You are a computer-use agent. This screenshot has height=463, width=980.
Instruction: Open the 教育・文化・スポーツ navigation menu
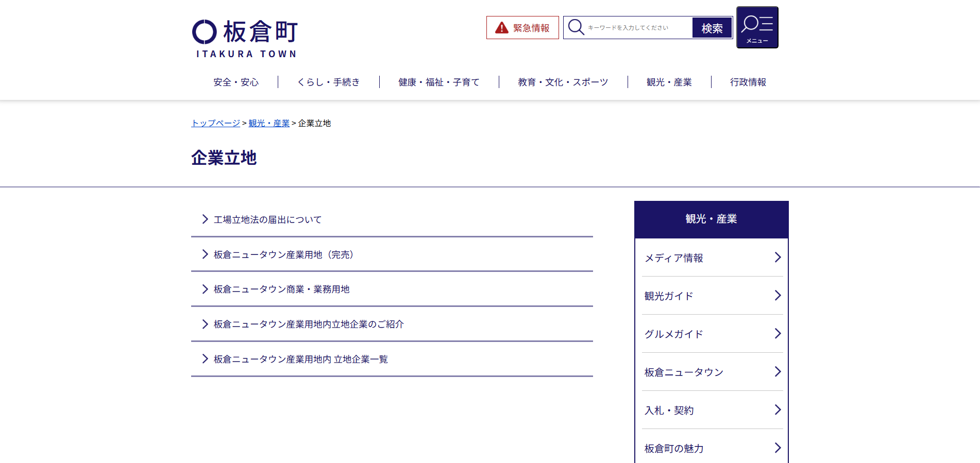563,82
